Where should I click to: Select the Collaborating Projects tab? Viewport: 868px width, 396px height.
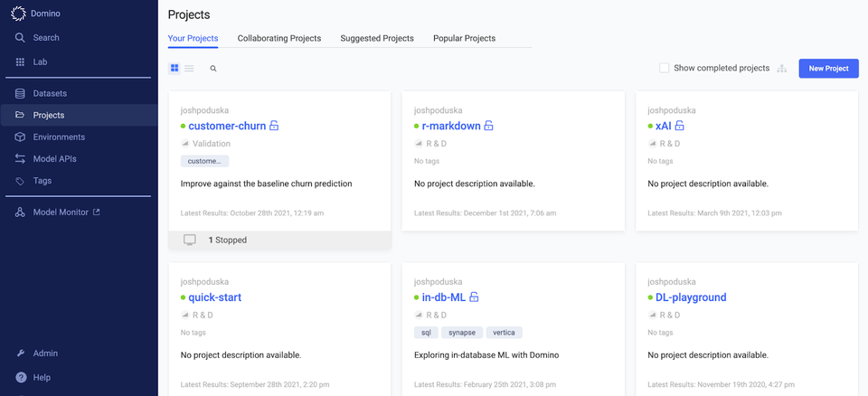tap(279, 38)
